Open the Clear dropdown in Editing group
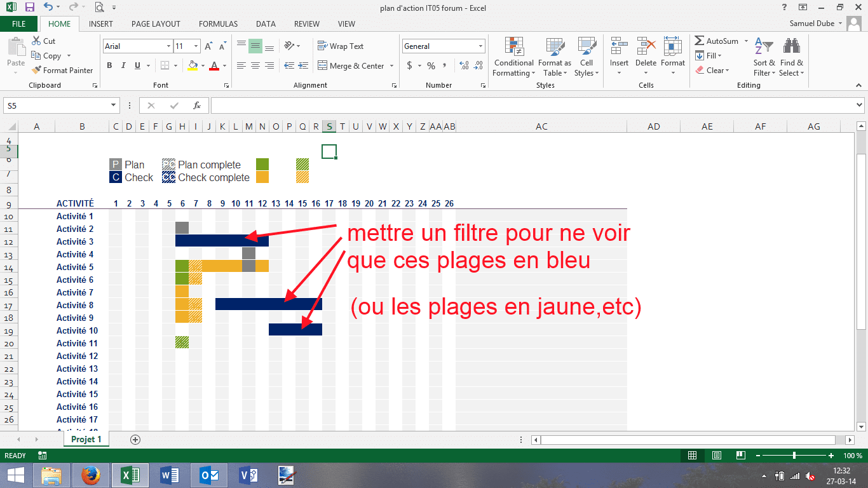The height and width of the screenshot is (488, 868). click(712, 71)
